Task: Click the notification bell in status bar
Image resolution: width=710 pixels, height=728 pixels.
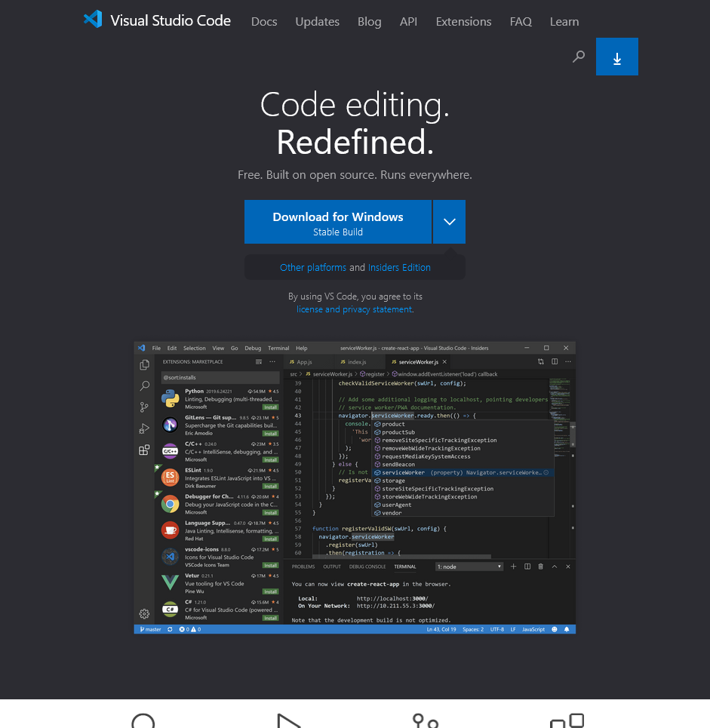Action: [x=567, y=630]
